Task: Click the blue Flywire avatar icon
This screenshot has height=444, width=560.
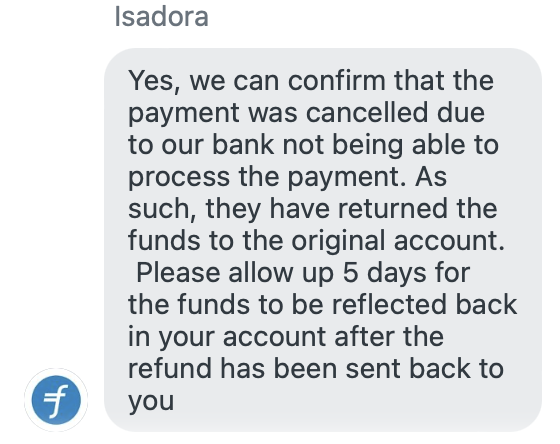Action: [56, 400]
